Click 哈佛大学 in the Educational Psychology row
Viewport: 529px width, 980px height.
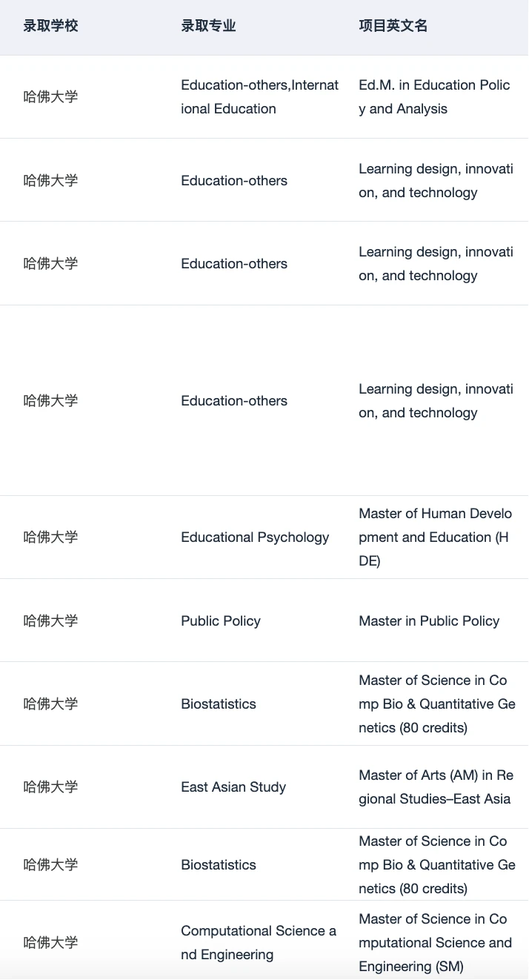pos(50,537)
